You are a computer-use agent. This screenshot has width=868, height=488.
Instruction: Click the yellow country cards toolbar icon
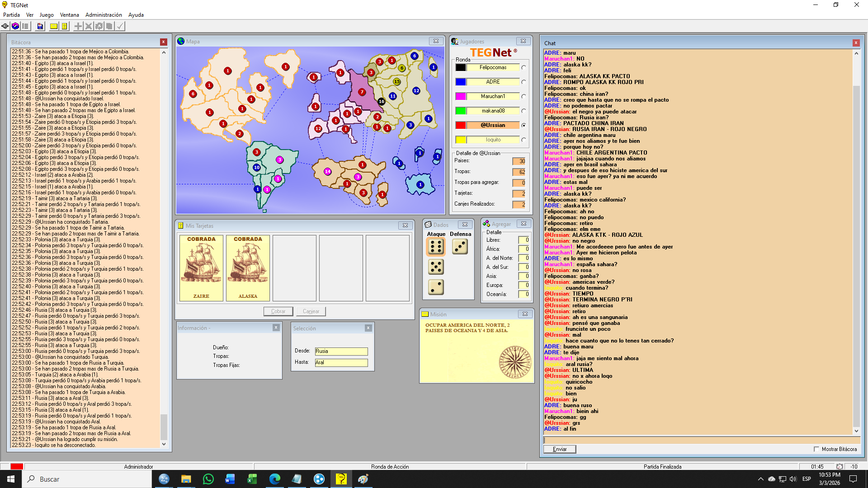pyautogui.click(x=65, y=26)
